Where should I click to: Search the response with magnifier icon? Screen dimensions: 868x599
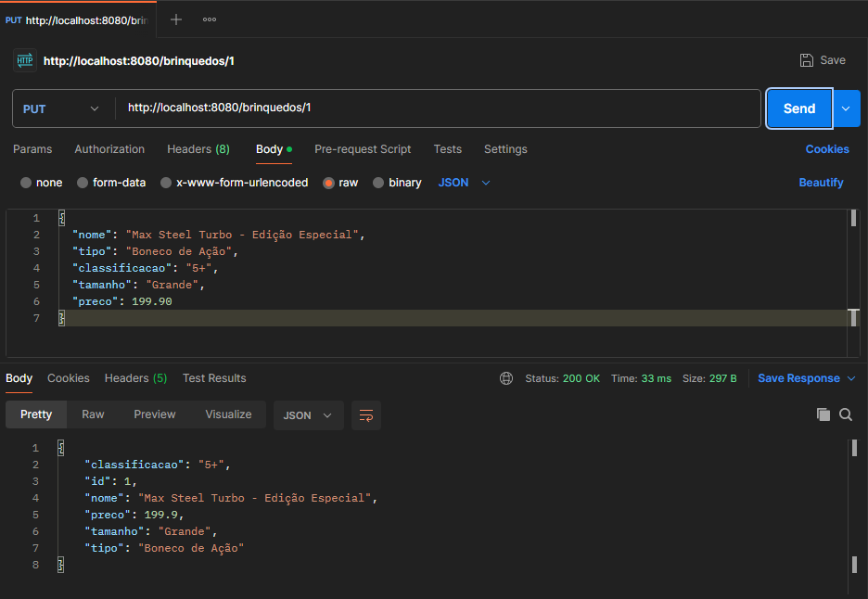846,414
